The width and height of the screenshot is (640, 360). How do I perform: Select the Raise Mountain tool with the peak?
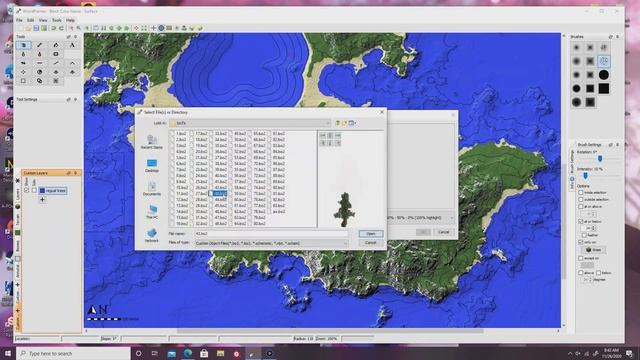[72, 63]
